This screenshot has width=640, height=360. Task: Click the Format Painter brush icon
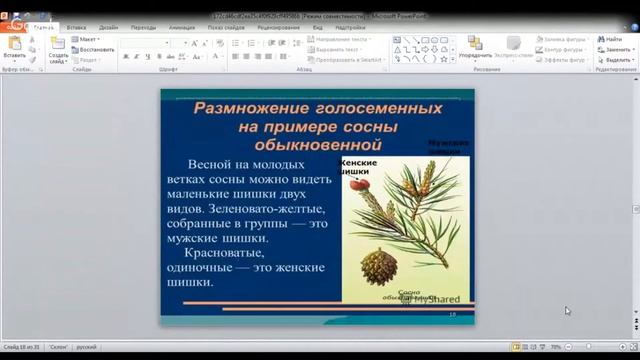click(x=32, y=60)
